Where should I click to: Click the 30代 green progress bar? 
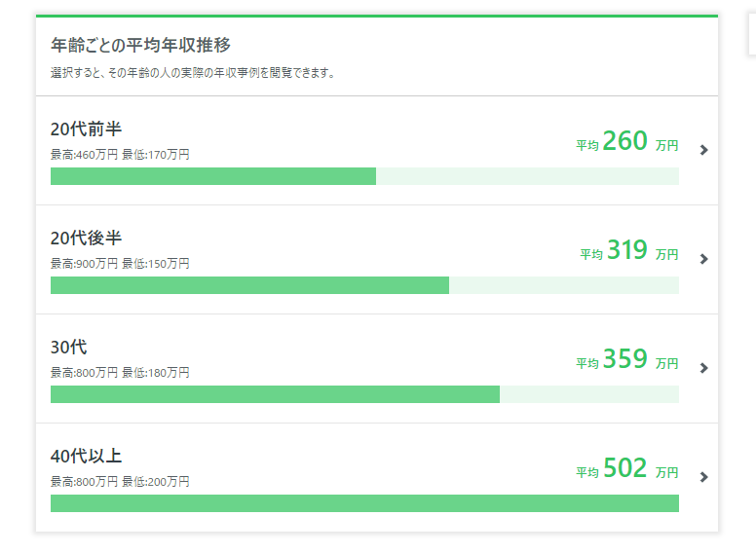(364, 394)
